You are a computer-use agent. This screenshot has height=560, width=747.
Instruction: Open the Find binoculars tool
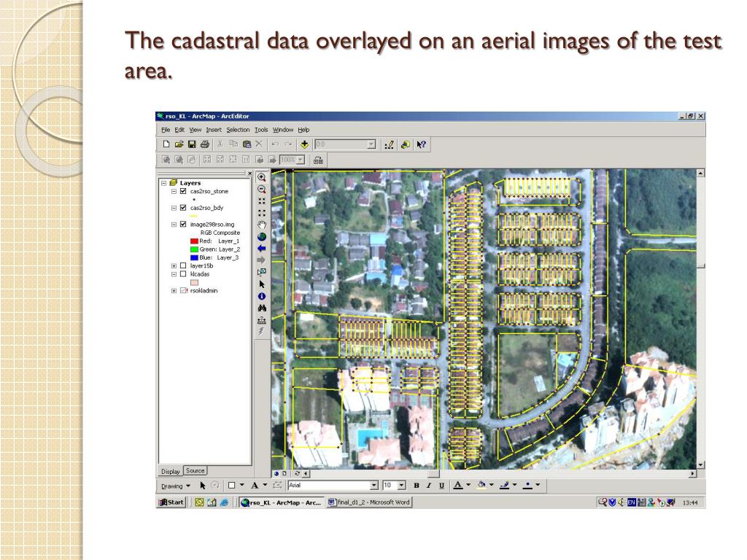262,308
